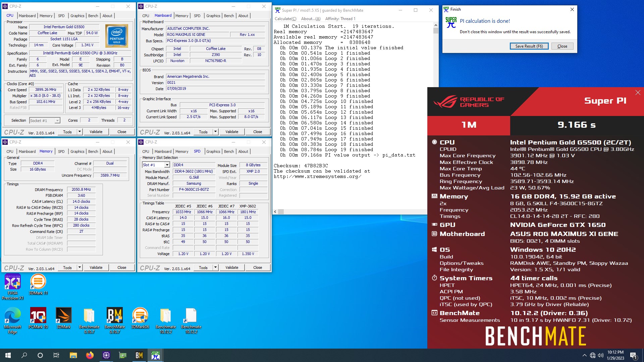Open Task View in taskbar
This screenshot has height=362, width=644.
tap(56, 355)
